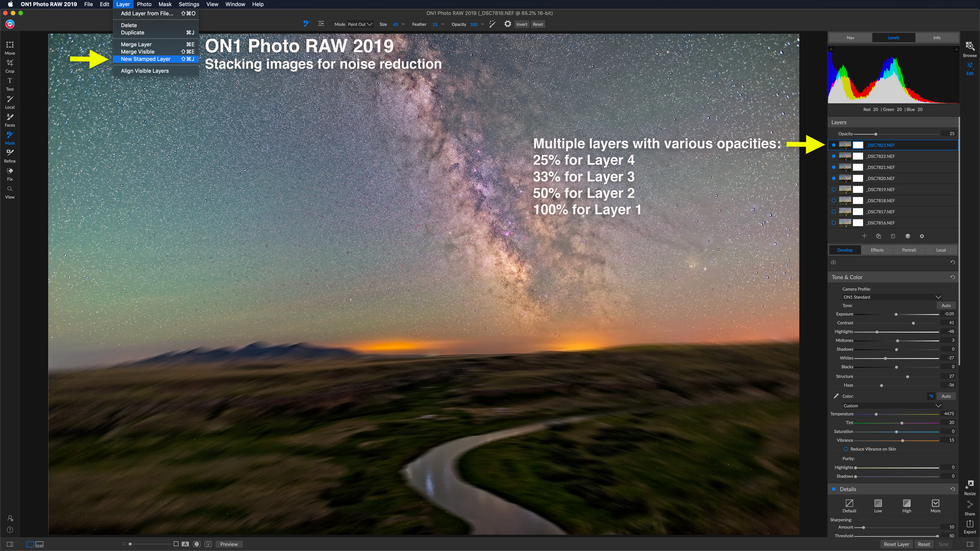Viewport: 980px width, 551px height.
Task: Switch to the Effects tab
Action: pos(877,250)
